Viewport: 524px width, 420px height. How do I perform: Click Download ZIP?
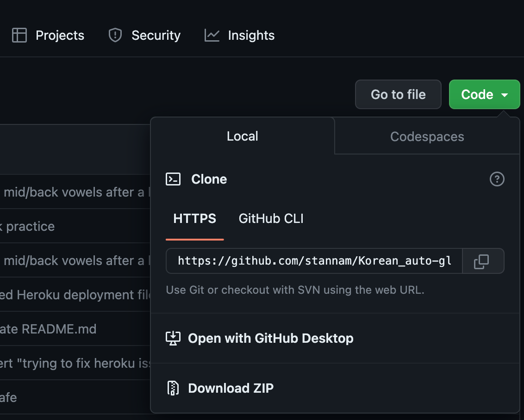tap(335, 388)
